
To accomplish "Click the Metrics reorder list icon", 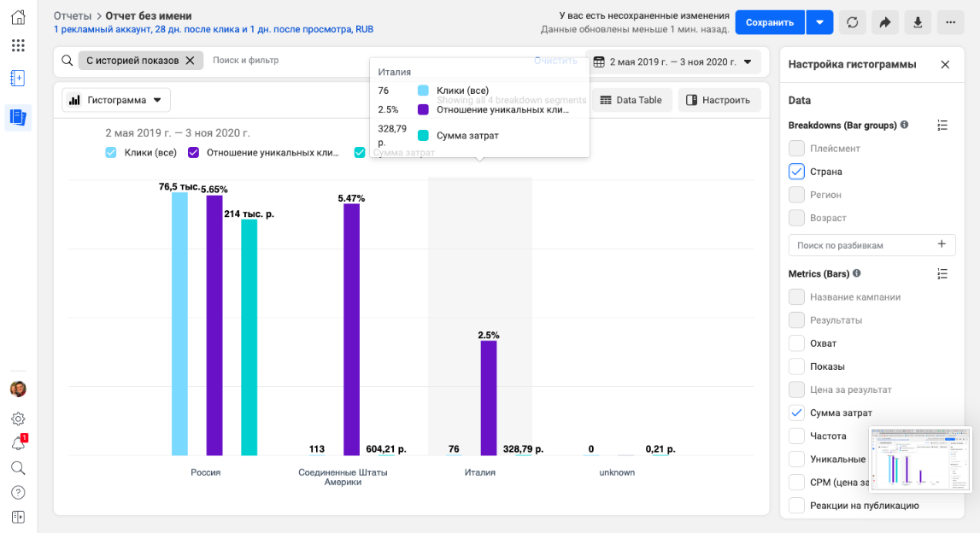I will coord(942,273).
